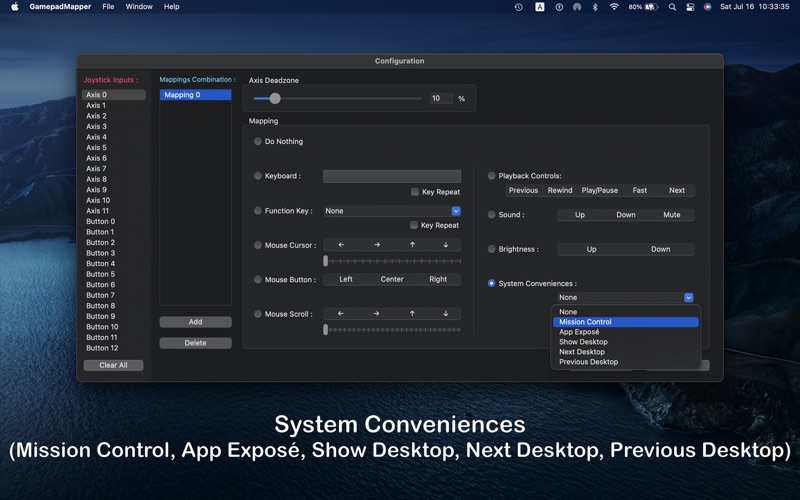Viewport: 800px width, 500px height.
Task: Collapse the System Conveniences dropdown
Action: pyautogui.click(x=688, y=297)
